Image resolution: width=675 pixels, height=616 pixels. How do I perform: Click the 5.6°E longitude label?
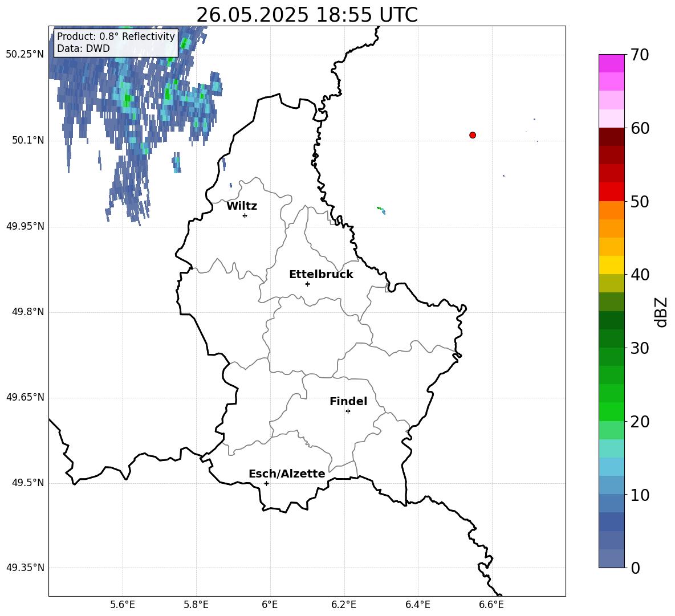click(x=123, y=605)
